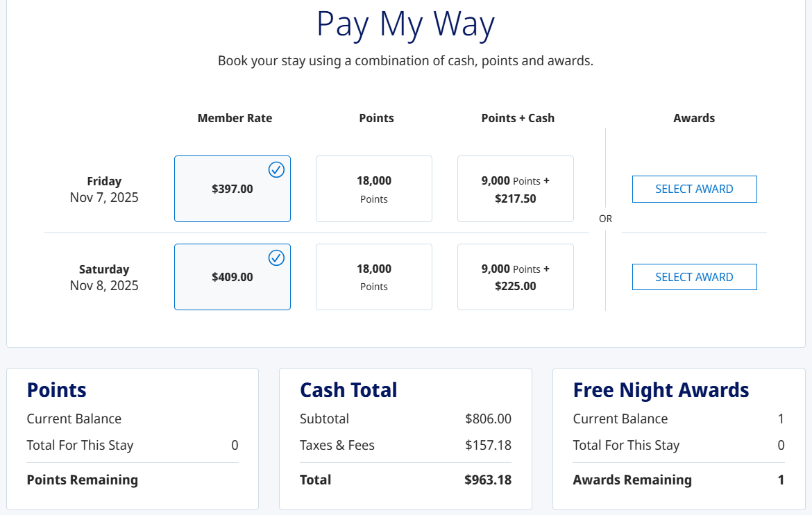Viewport: 812px width, 515px height.
Task: Select Saturday's $409.00 Member Rate card
Action: coord(232,276)
